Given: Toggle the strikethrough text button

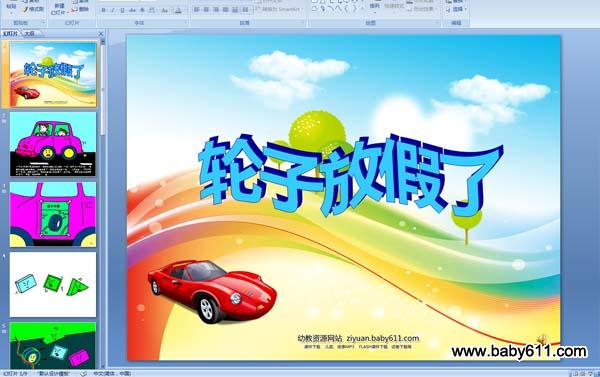Looking at the screenshot, I should coord(132,10).
